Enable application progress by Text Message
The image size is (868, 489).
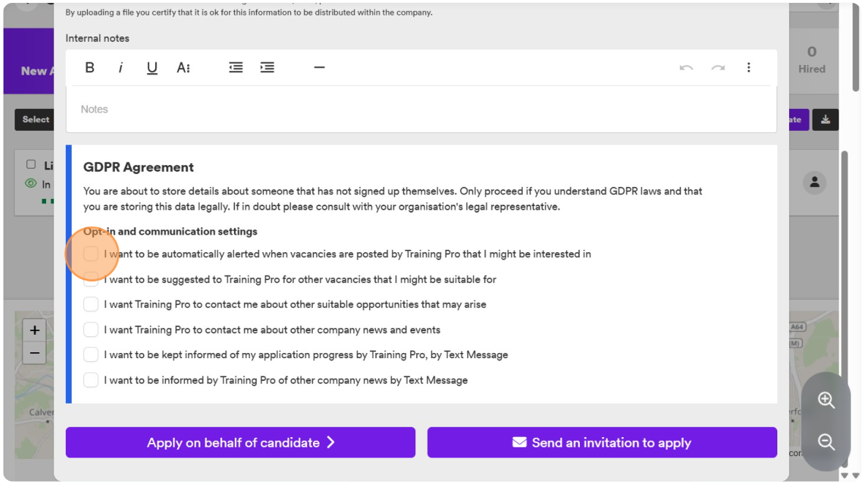91,355
